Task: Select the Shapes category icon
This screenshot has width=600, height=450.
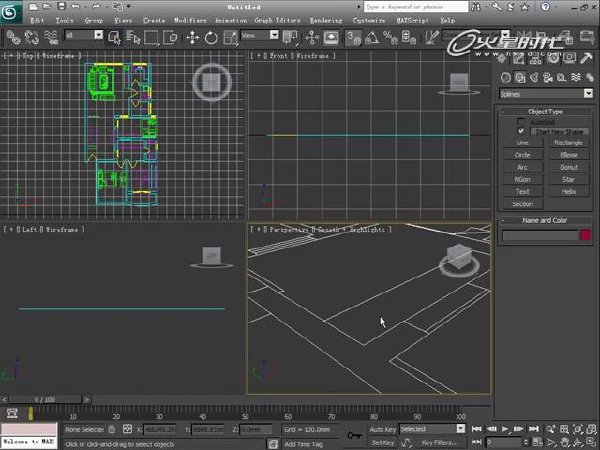Action: [520, 78]
